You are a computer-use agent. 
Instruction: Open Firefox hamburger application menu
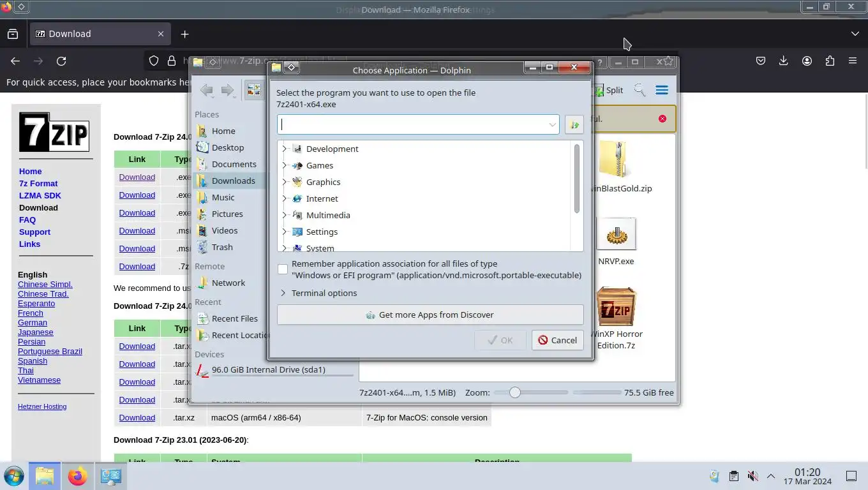click(853, 61)
